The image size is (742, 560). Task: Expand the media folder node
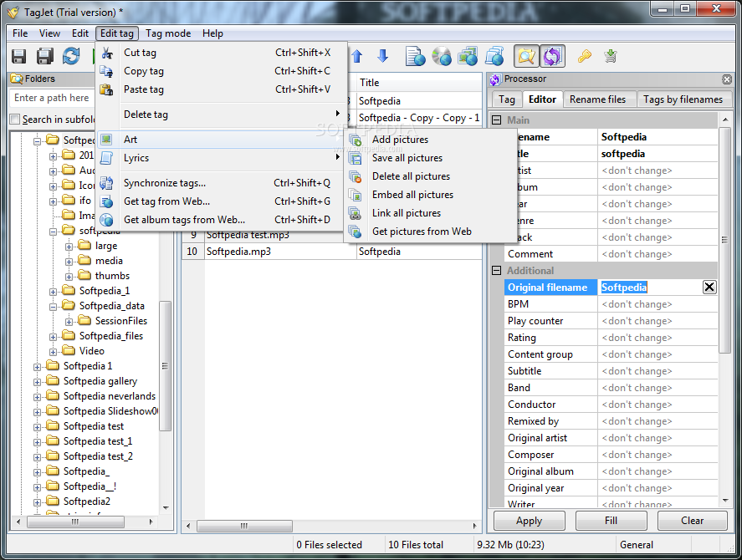69,262
